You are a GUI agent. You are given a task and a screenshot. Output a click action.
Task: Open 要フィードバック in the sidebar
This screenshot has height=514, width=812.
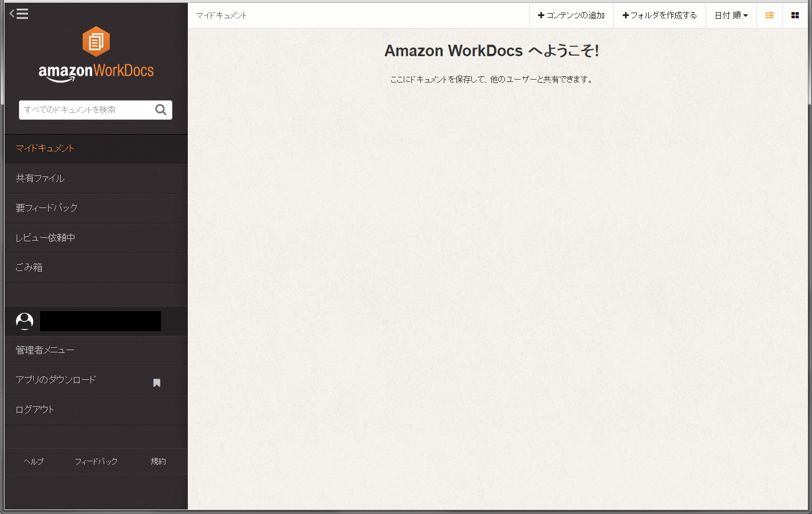pyautogui.click(x=96, y=209)
